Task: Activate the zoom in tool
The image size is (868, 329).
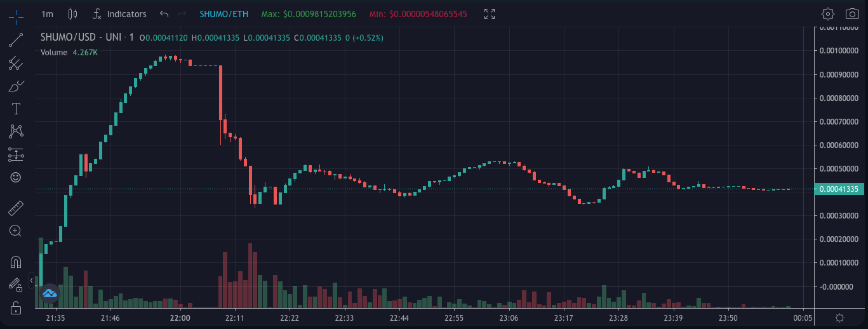Action: 17,231
